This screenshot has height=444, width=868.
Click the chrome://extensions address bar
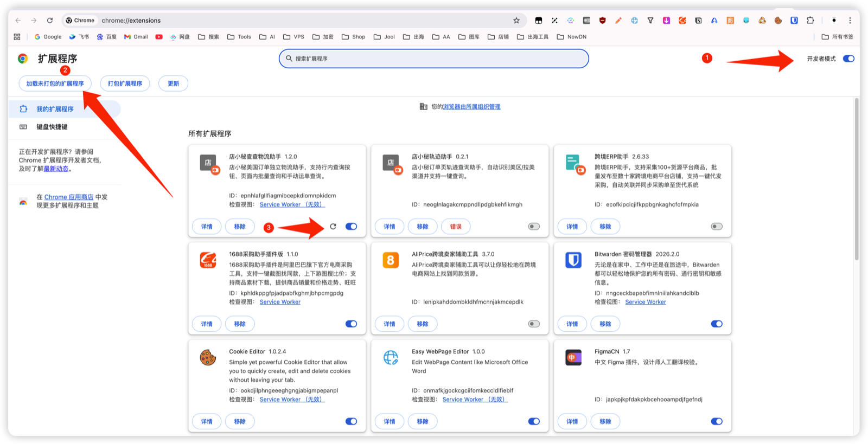pos(293,21)
